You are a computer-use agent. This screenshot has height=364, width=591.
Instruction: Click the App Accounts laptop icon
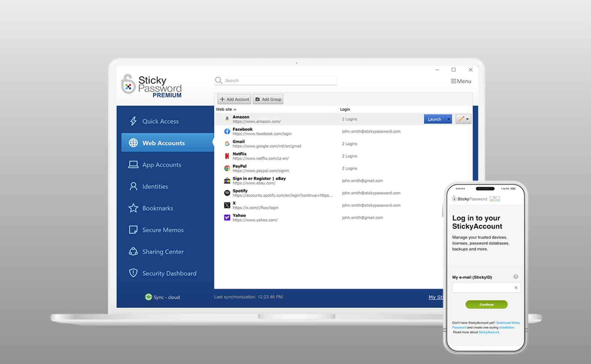133,165
